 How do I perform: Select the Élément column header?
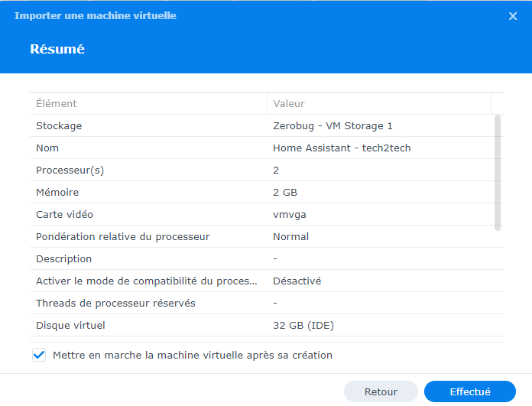(x=148, y=103)
